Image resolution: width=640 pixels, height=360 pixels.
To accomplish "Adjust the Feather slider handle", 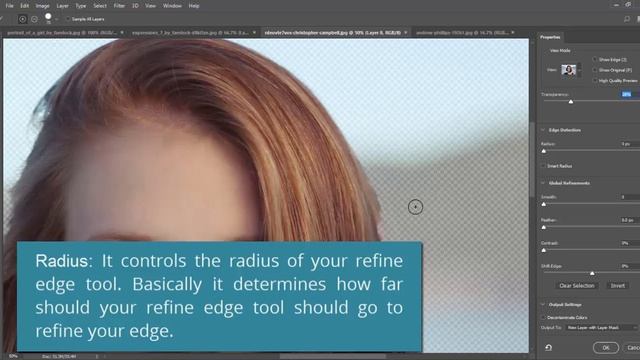I will [x=544, y=227].
